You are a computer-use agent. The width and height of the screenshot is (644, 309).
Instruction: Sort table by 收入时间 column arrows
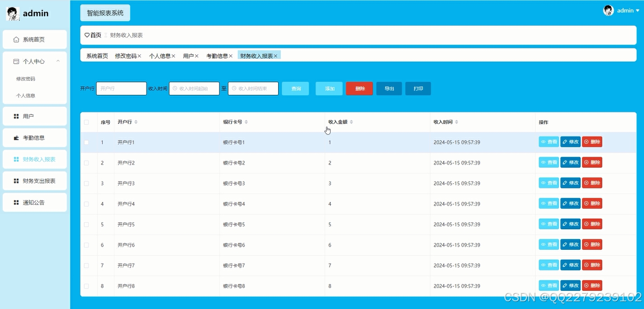coord(456,122)
